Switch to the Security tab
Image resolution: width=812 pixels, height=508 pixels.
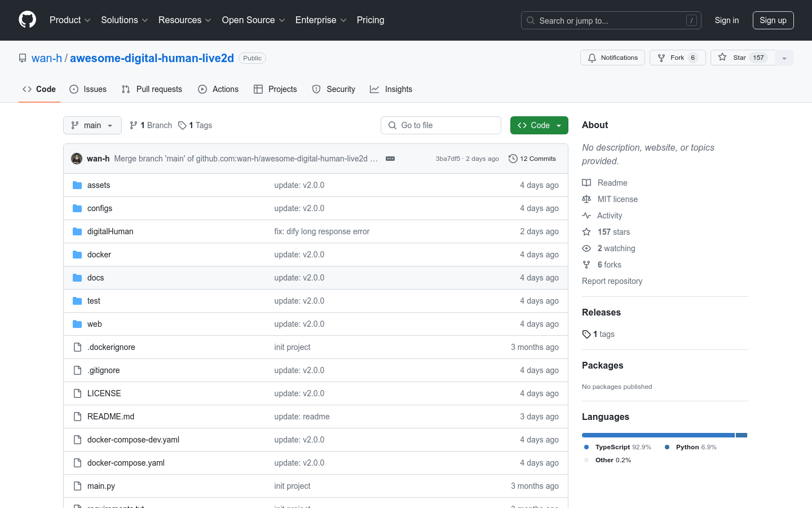tap(334, 89)
